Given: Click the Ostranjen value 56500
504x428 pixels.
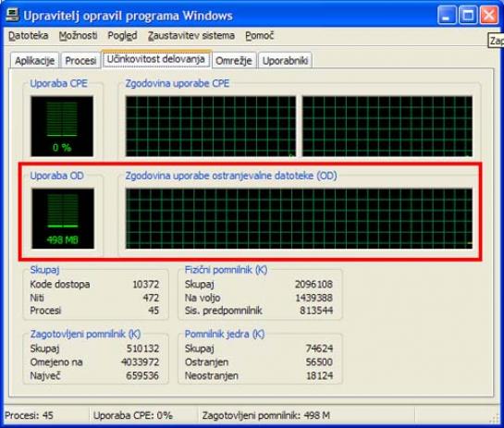Looking at the screenshot, I should click(x=319, y=362).
